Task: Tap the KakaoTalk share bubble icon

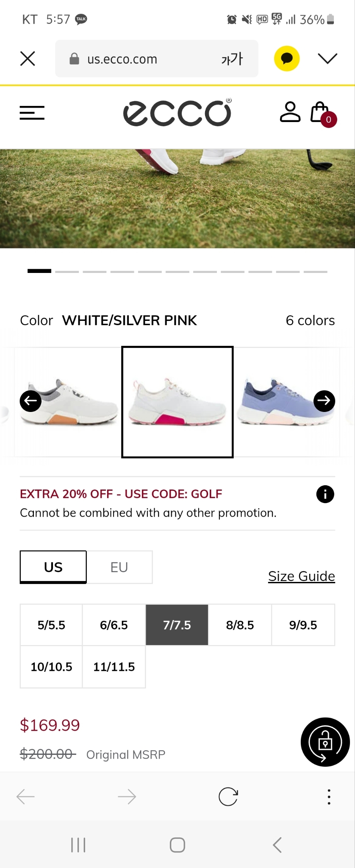Action: tap(287, 58)
